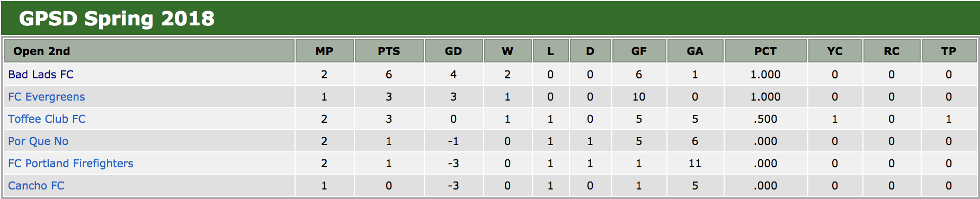Open the FC Evergreens team link
This screenshot has height=199, width=980.
(47, 97)
